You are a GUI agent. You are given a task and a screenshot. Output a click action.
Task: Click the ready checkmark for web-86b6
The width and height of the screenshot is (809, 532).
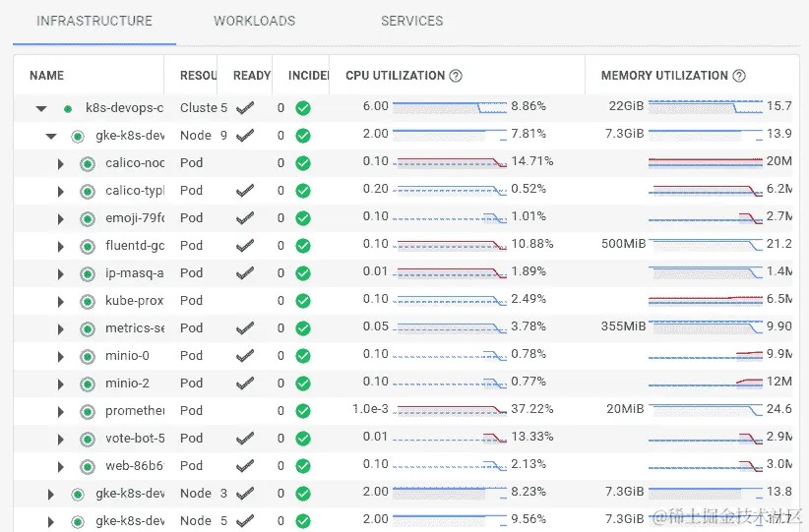click(245, 466)
